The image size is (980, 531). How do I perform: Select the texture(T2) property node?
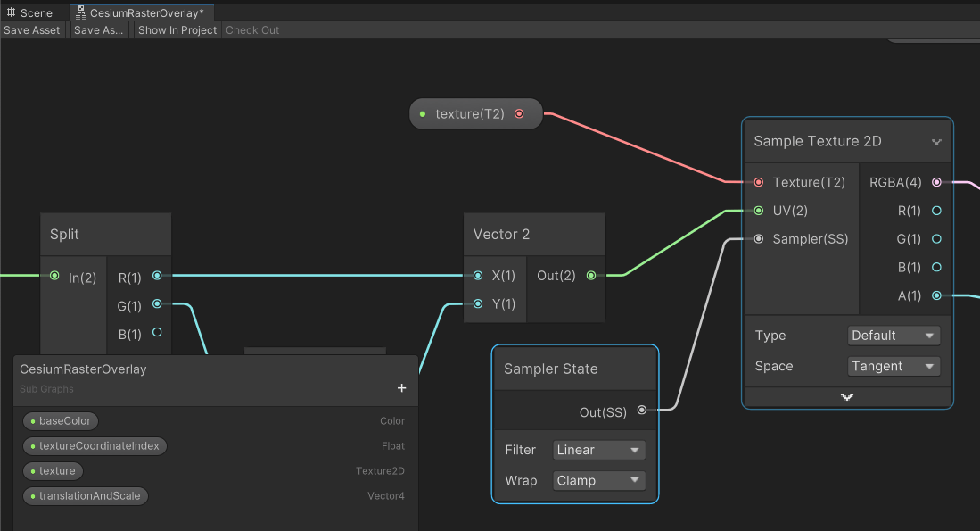(475, 114)
